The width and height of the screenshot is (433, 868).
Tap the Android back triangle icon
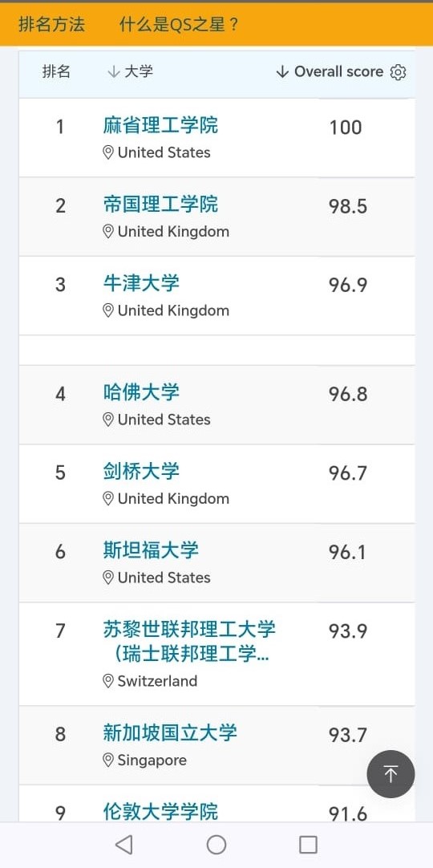point(123,845)
